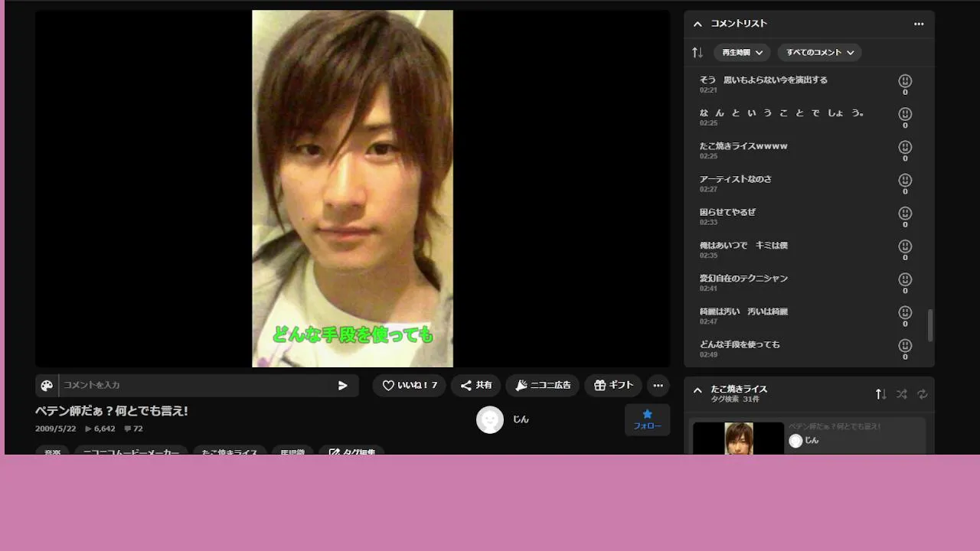The height and width of the screenshot is (551, 980).
Task: Enable playlist repeat loop icon
Action: tap(922, 394)
